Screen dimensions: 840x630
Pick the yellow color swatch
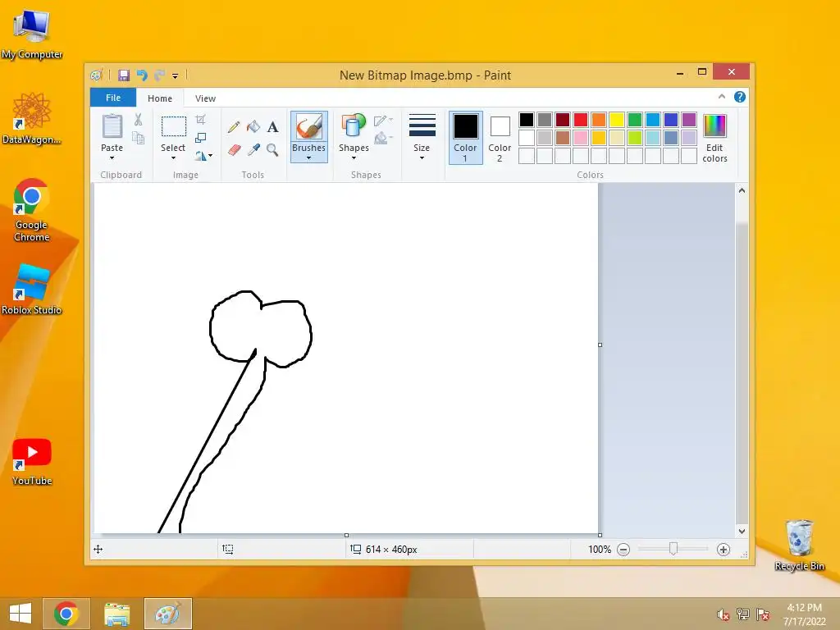617,120
